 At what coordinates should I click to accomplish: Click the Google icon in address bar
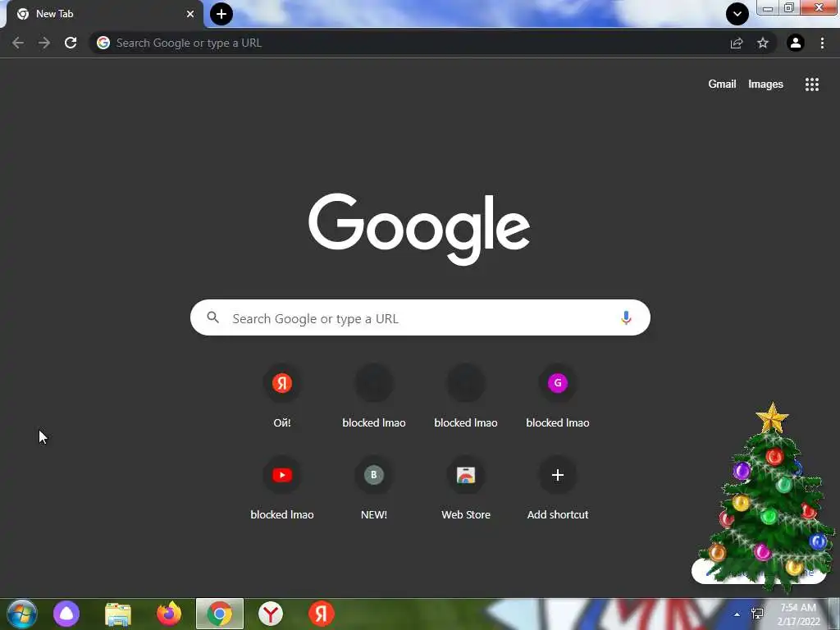pos(103,43)
